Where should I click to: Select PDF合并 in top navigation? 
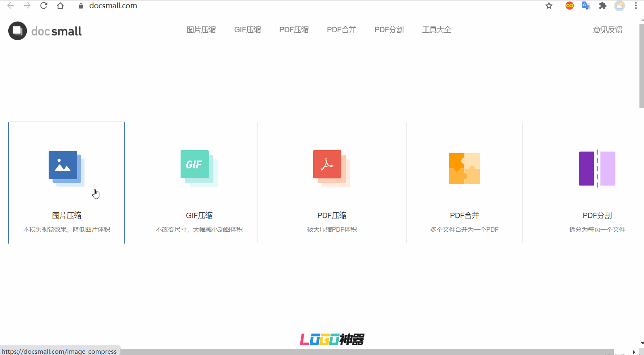tap(342, 30)
